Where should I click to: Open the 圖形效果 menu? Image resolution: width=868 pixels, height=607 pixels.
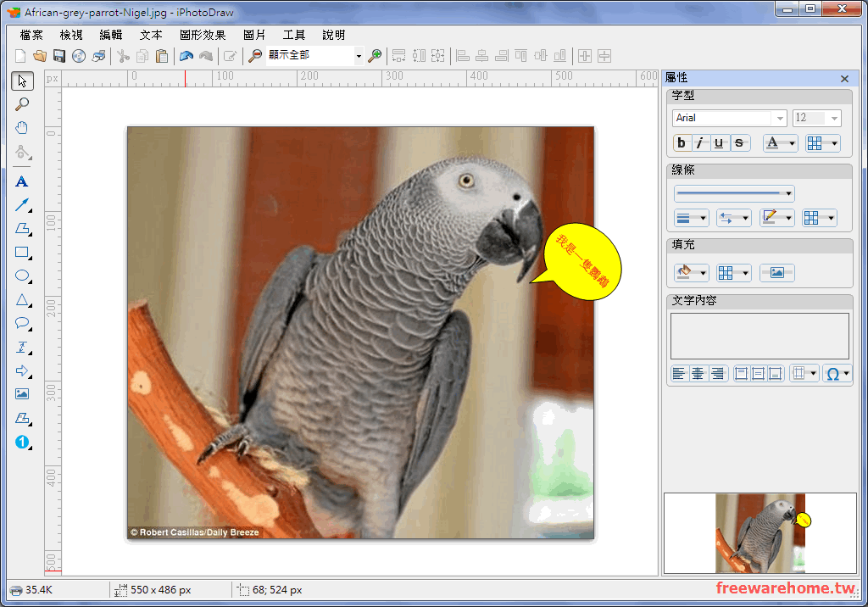coord(203,35)
